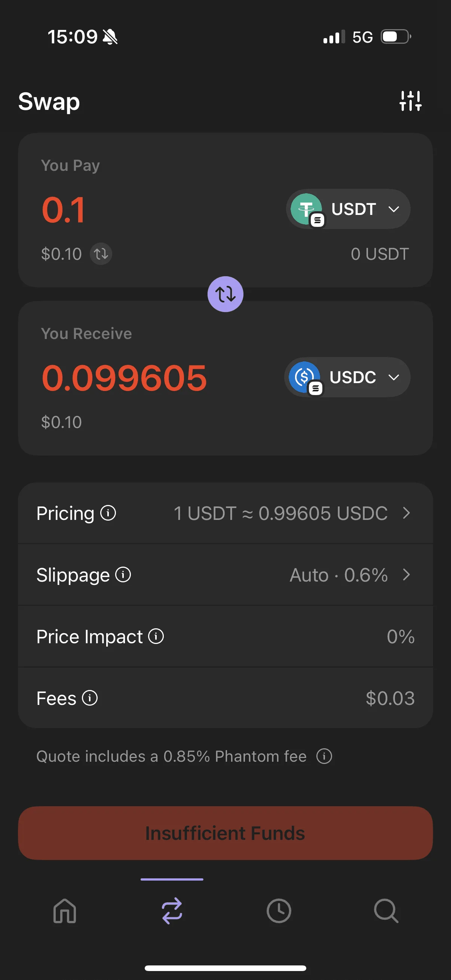Tap the purple swap direction button
The width and height of the screenshot is (451, 980).
point(225,294)
